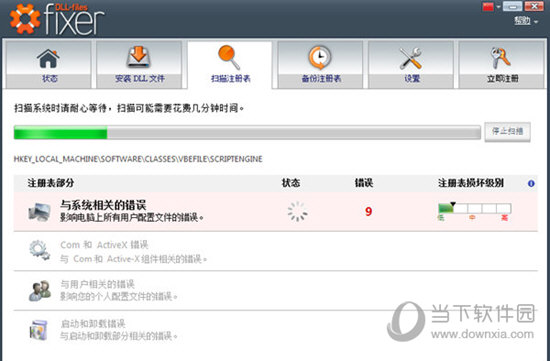
Task: Click the clock icon for 备份注册表
Action: (x=320, y=58)
